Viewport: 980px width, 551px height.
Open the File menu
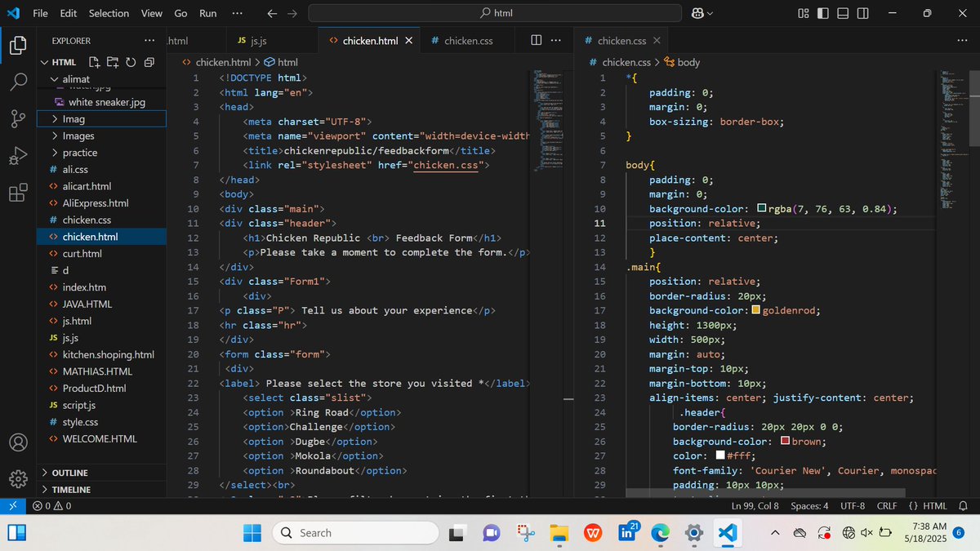tap(40, 13)
